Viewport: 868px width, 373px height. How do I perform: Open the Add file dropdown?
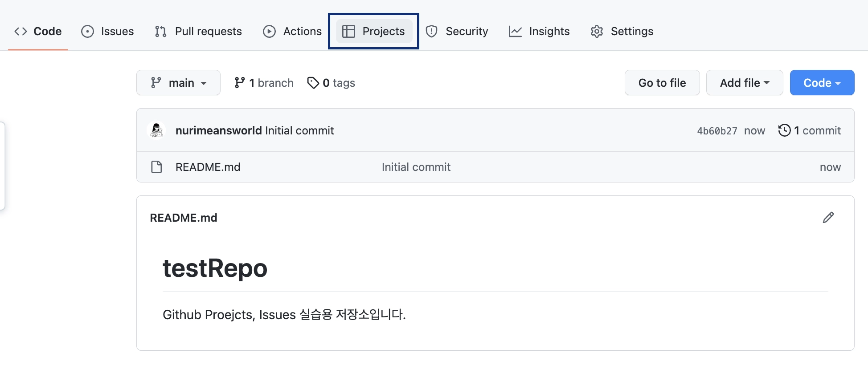point(744,83)
